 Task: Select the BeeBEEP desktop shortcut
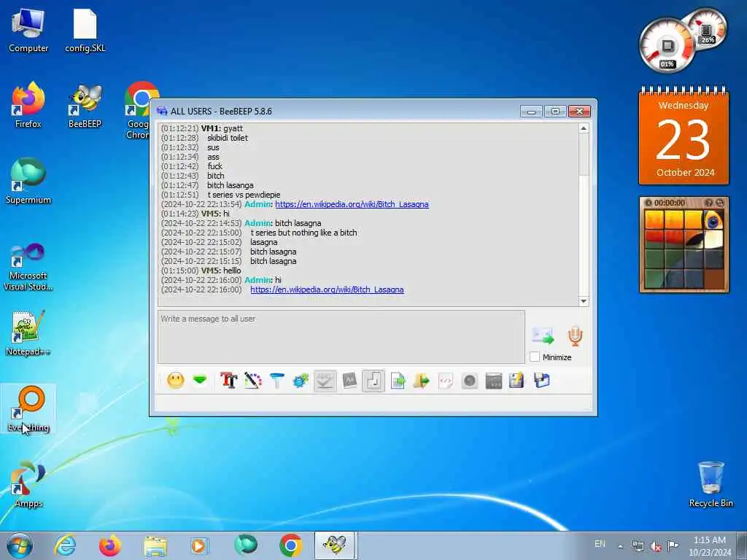[85, 106]
